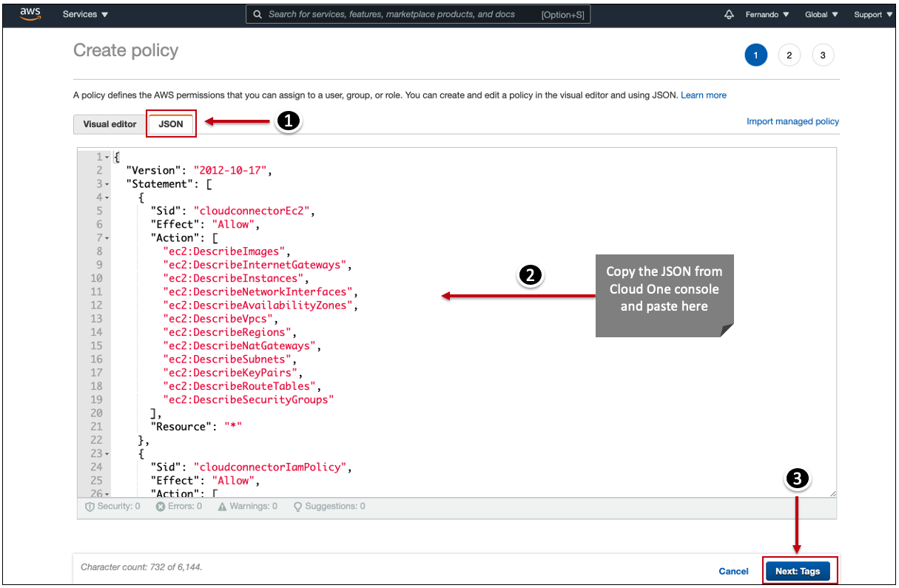The height and width of the screenshot is (588, 899).
Task: Click the Security shield status icon
Action: (90, 507)
